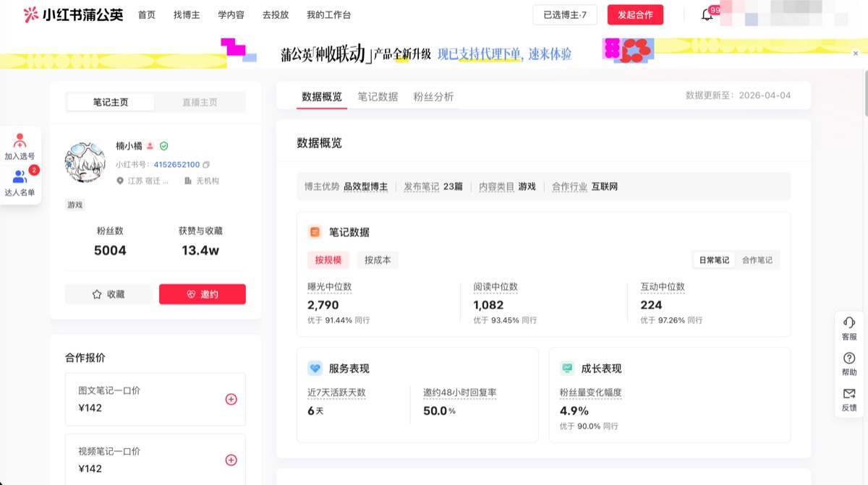Open the 直播主页 tab
Viewport: 868px width, 485px height.
(x=200, y=102)
